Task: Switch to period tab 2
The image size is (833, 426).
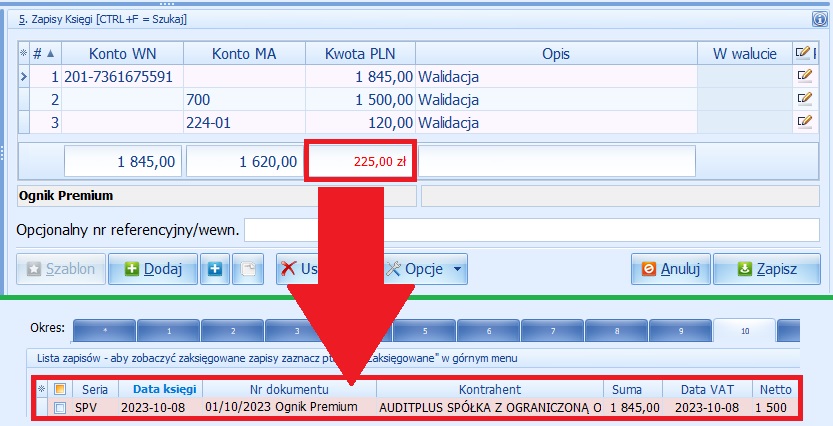Action: 233,330
